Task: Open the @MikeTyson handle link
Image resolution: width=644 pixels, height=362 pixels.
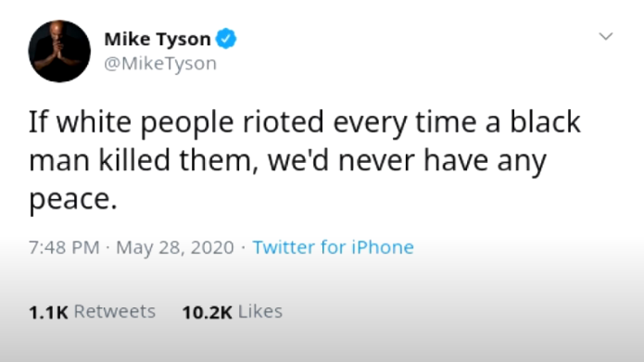Action: 160,64
